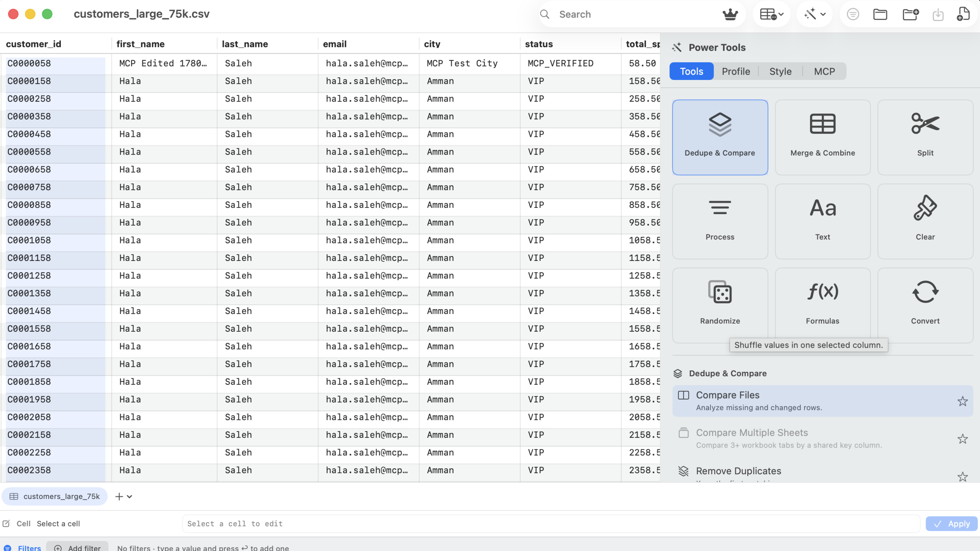
Task: Add a new sheet with plus button
Action: coord(119,497)
